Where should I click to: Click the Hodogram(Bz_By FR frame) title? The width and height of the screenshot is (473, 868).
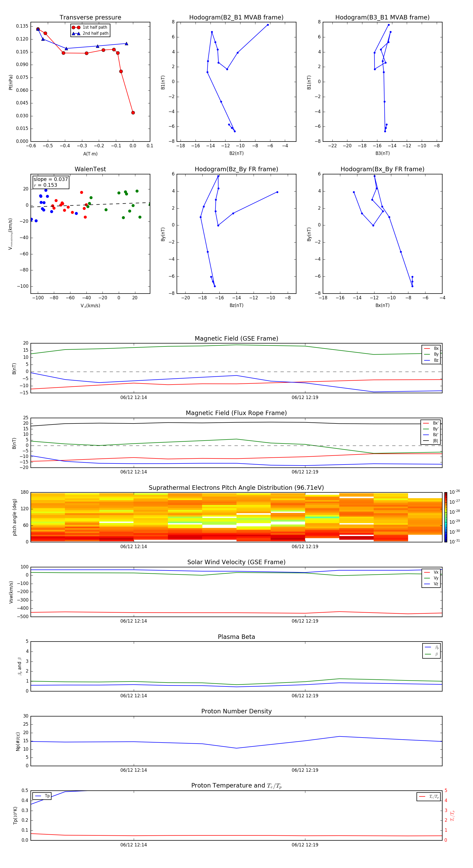[236, 169]
